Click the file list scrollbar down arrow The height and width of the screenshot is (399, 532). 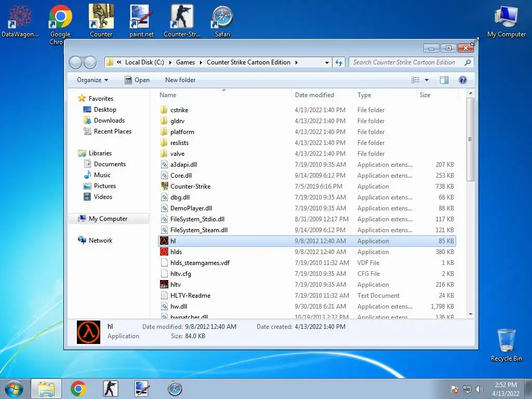[470, 314]
